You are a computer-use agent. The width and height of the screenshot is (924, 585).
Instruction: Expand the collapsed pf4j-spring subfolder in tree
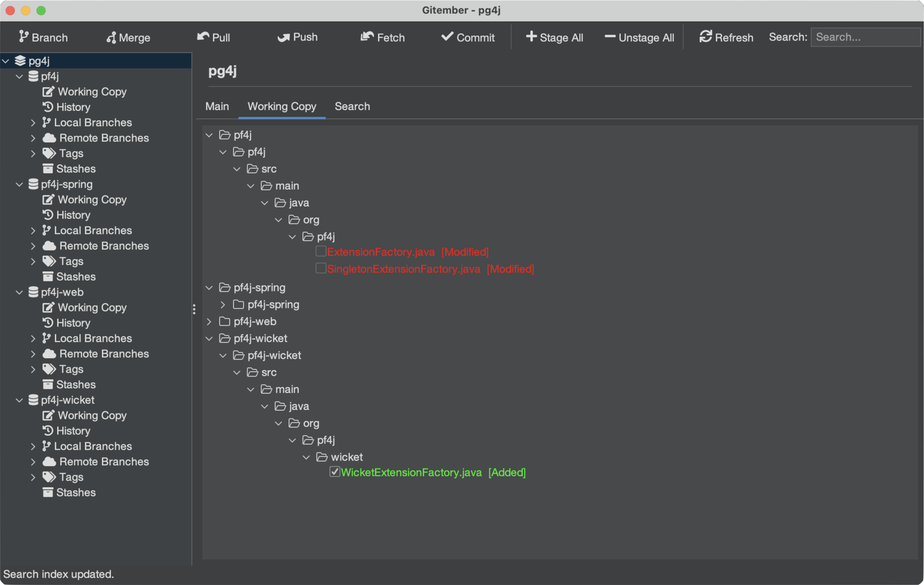[x=223, y=304]
